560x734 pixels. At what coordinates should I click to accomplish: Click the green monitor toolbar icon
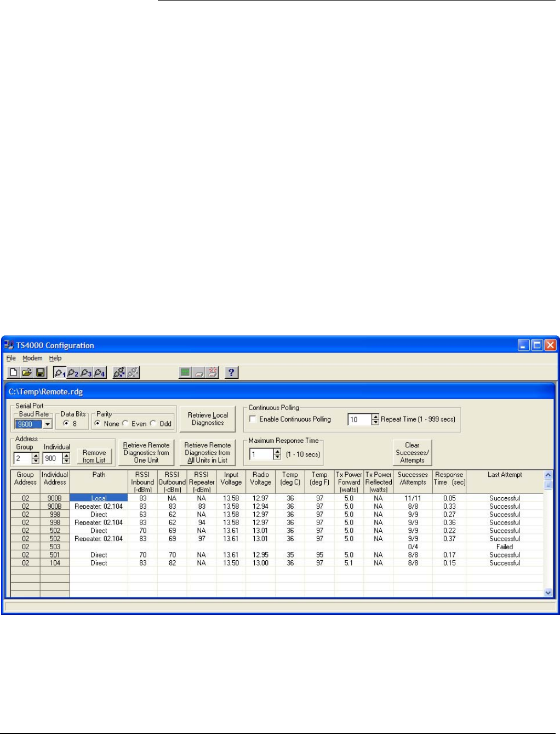coord(186,373)
